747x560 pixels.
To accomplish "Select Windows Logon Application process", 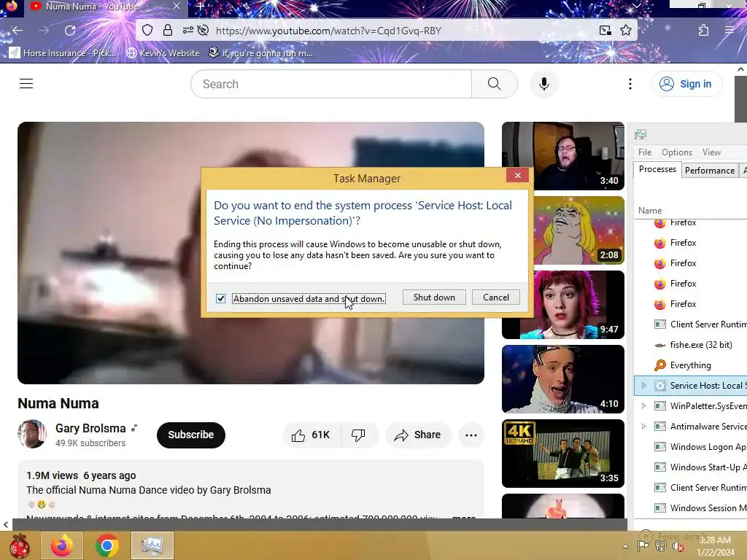I will 691,447.
